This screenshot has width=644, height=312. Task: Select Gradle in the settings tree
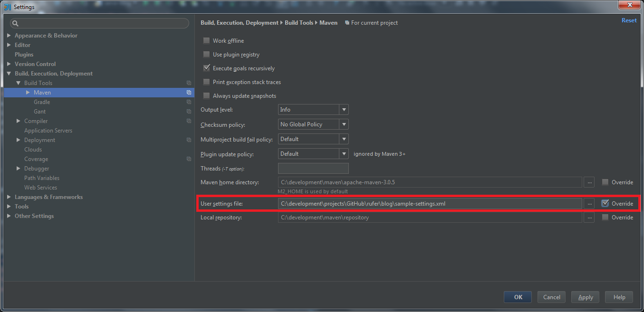pyautogui.click(x=42, y=102)
